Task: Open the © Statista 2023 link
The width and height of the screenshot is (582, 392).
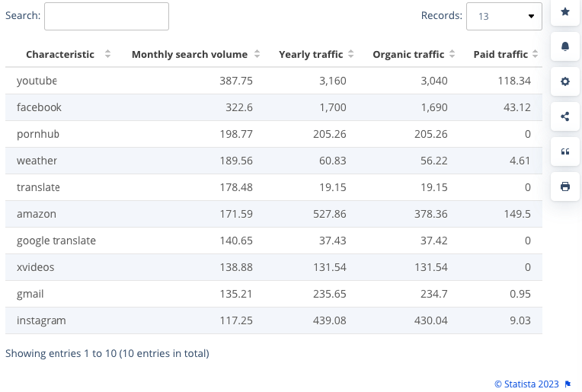Action: click(x=526, y=384)
